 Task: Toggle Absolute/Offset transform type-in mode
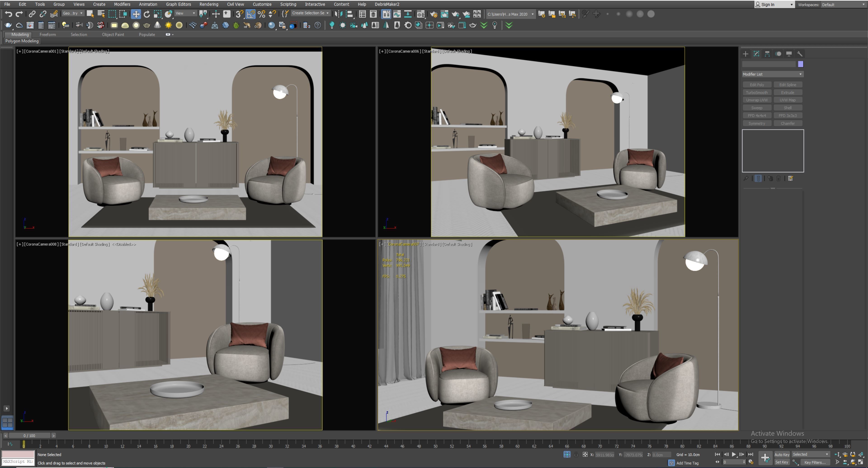tap(585, 454)
